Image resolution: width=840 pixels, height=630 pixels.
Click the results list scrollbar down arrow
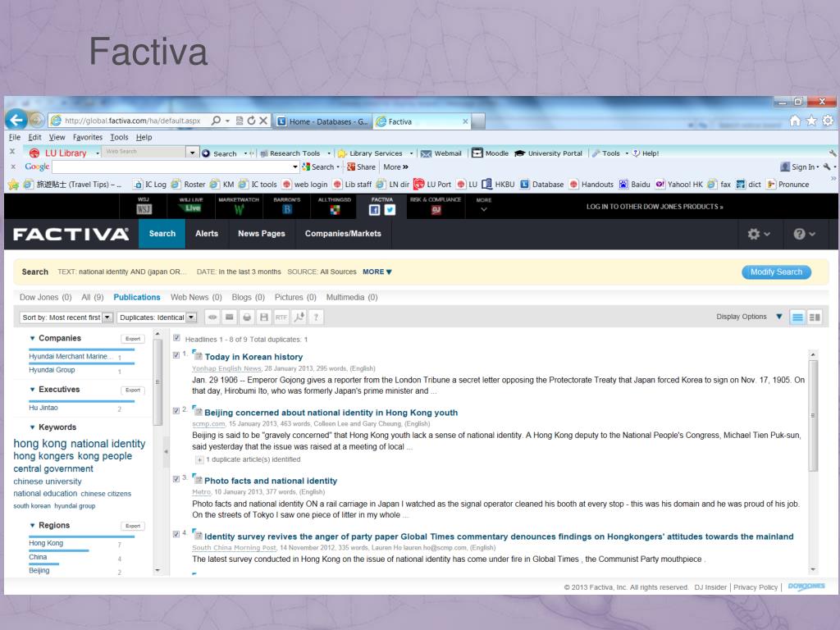coord(813,569)
